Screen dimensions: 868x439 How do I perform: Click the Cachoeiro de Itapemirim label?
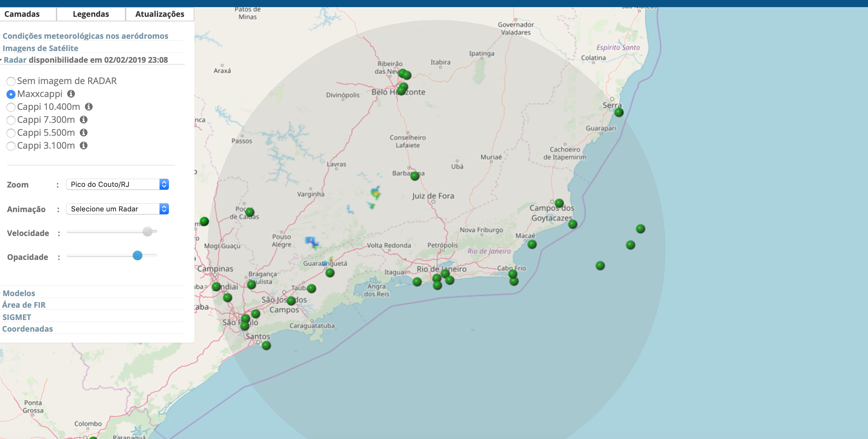pos(565,153)
